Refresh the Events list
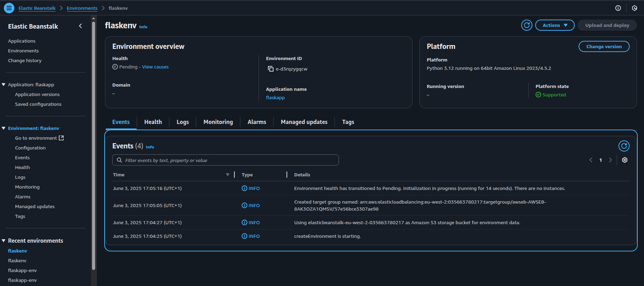644x286 pixels. pos(624,146)
